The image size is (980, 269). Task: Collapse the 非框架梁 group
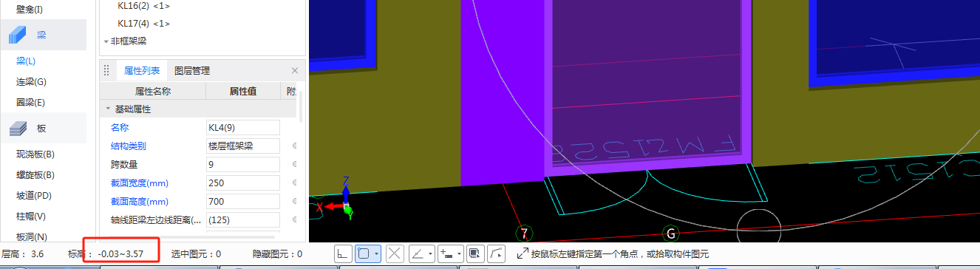point(106,41)
